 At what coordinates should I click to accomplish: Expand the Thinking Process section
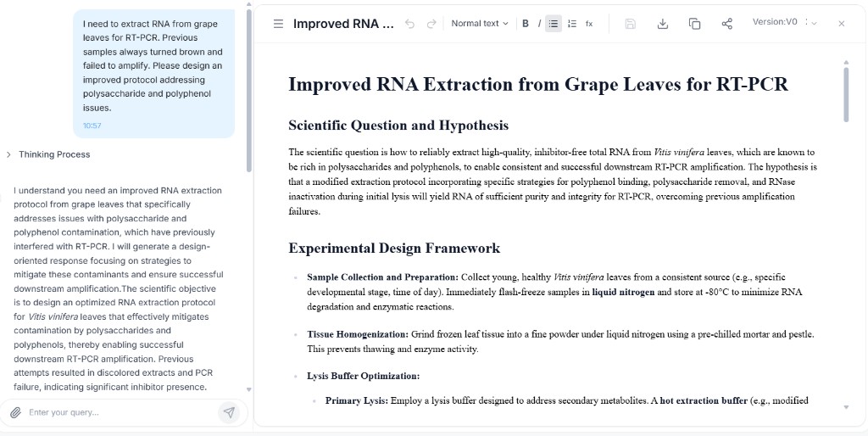48,154
